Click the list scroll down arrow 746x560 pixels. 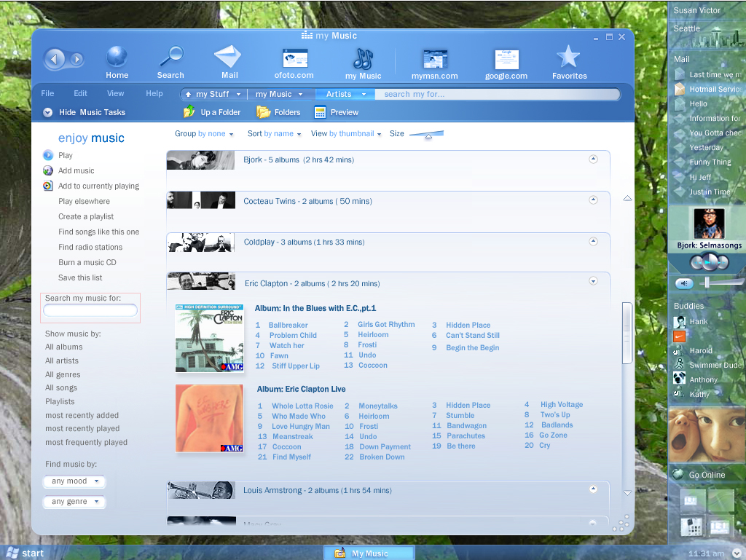(x=627, y=492)
